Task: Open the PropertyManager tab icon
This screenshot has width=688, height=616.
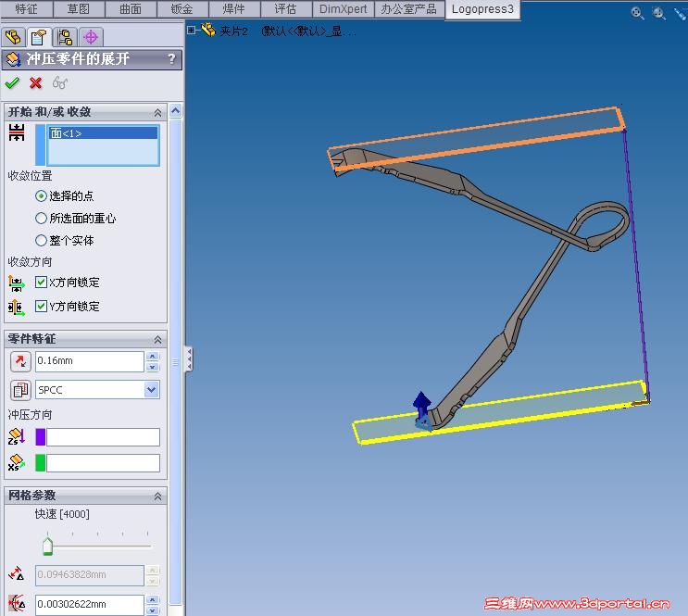Action: coord(39,37)
